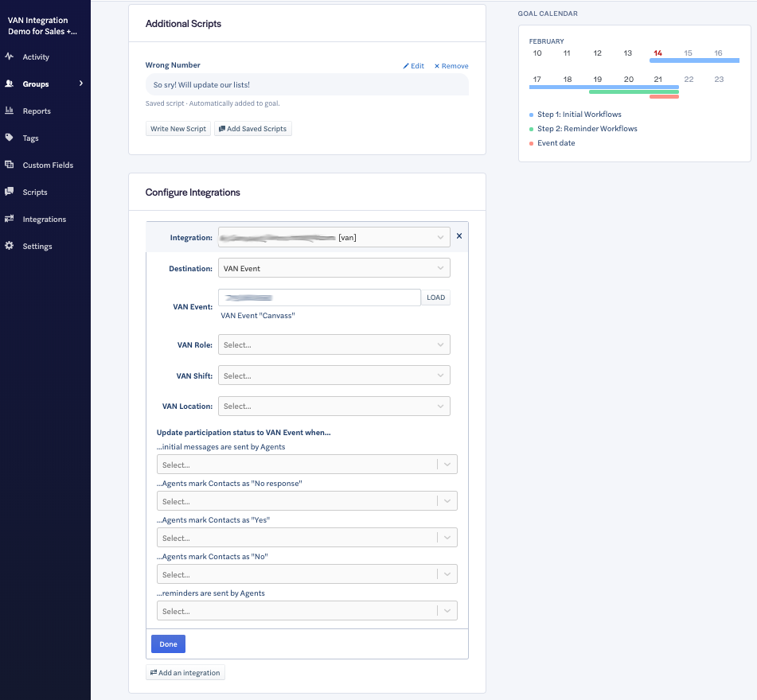The image size is (757, 700).
Task: Open the Reports section
Action: pyautogui.click(x=37, y=111)
